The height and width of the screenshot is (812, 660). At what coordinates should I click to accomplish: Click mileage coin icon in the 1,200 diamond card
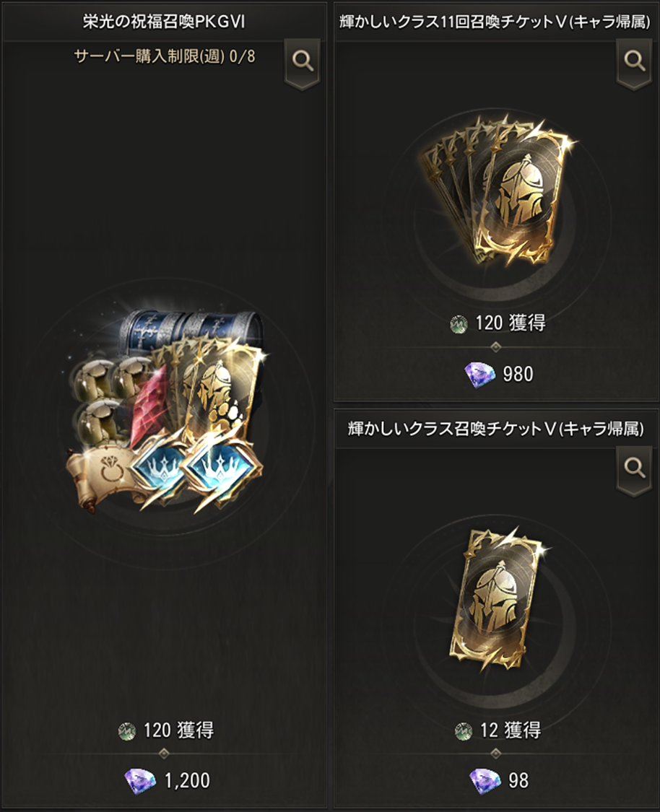tap(127, 730)
